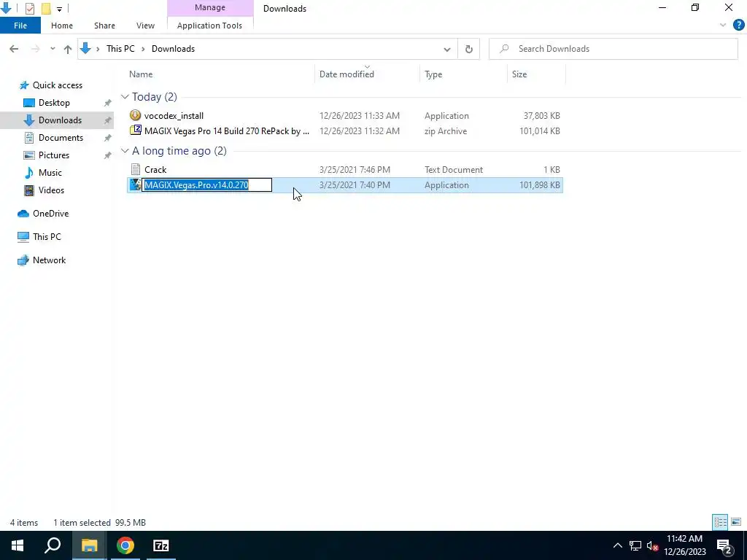Open the Action Center notifications icon

(724, 545)
